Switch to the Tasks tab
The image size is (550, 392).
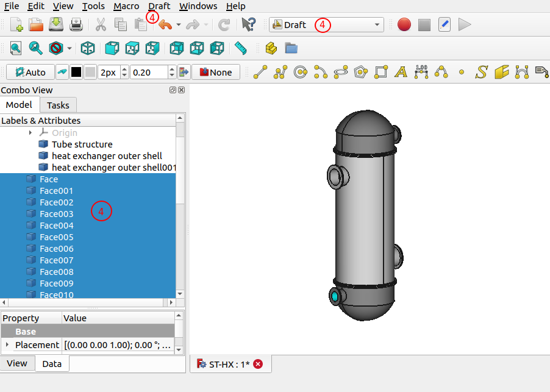pyautogui.click(x=58, y=105)
